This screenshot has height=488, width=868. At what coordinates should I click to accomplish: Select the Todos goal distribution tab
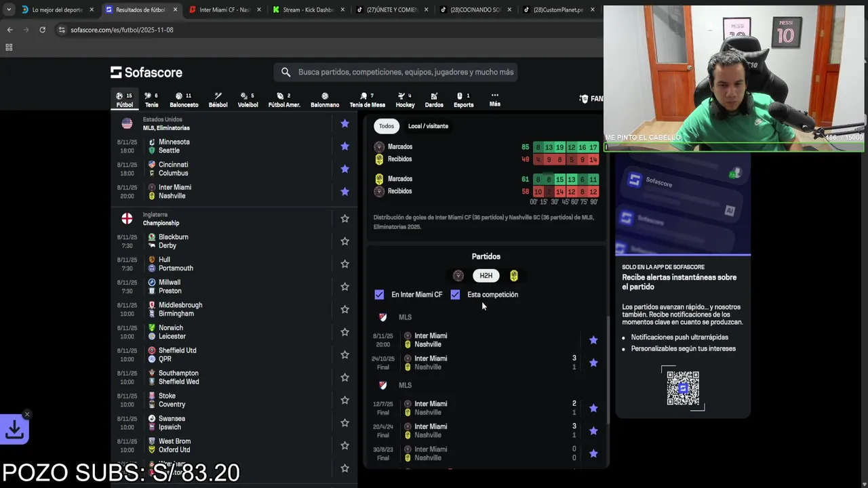[387, 126]
